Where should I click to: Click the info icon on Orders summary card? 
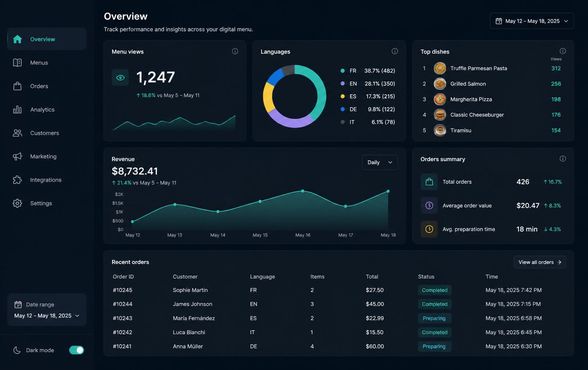click(563, 159)
